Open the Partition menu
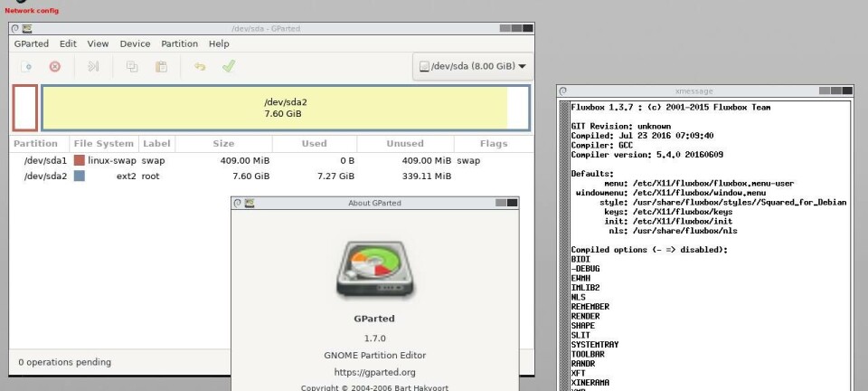Screen dimensions: 868x391 pos(179,43)
